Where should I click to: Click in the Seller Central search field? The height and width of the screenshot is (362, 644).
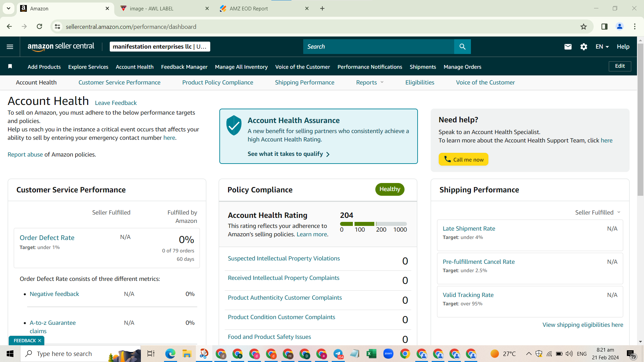coord(378,47)
